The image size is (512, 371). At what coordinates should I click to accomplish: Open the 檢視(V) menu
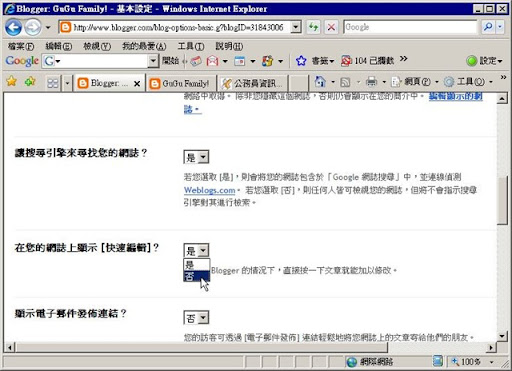tap(97, 46)
